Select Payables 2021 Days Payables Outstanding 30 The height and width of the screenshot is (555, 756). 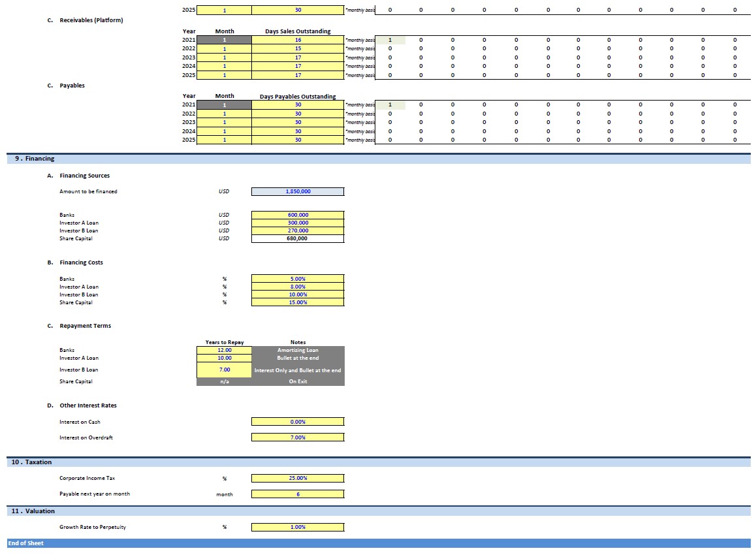(298, 104)
